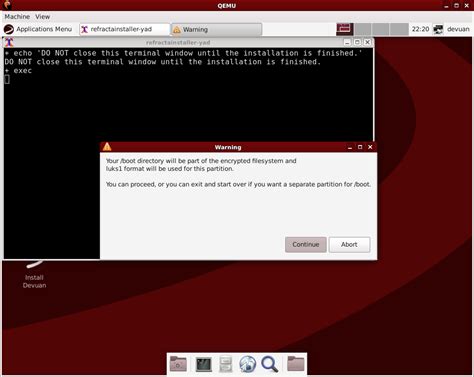
Task: Close the Warning dialog
Action: click(370, 147)
